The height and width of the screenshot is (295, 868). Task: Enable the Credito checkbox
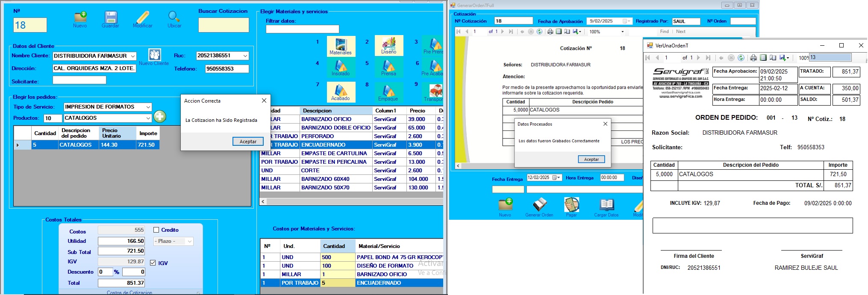(x=156, y=230)
